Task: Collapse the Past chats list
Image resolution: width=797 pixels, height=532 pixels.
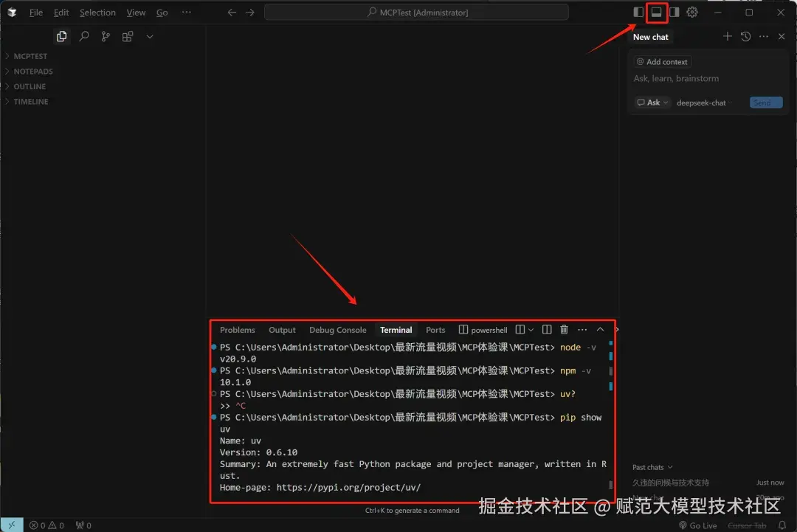Action: pos(652,468)
